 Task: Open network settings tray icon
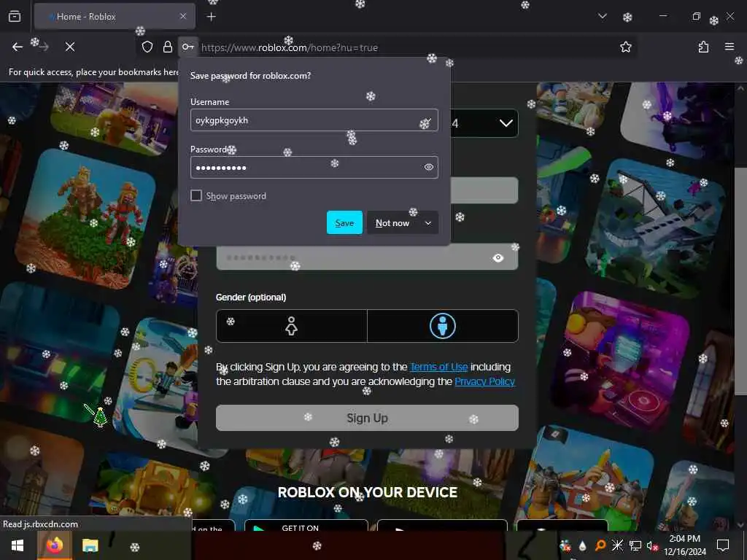tap(635, 545)
